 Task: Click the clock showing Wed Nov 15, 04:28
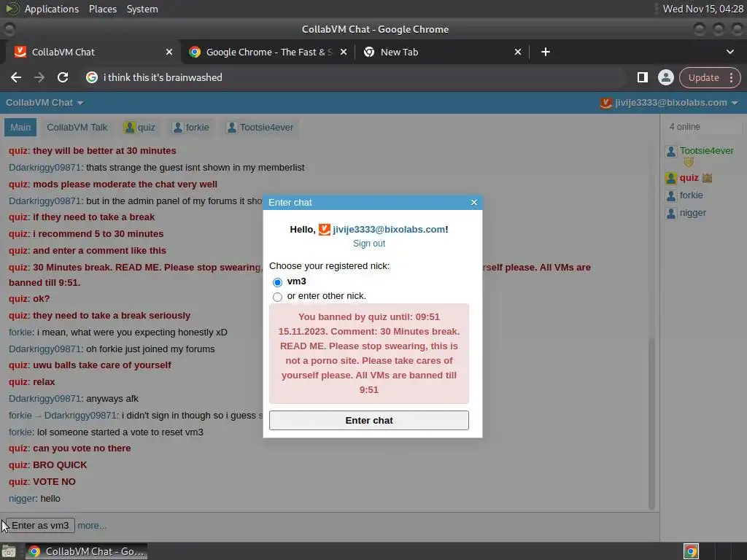[703, 9]
